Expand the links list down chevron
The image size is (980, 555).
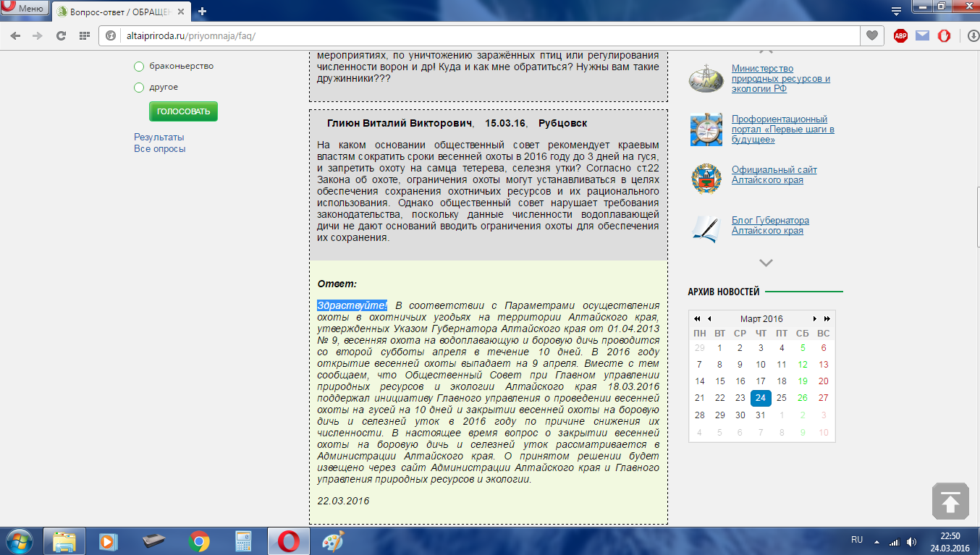(x=766, y=263)
